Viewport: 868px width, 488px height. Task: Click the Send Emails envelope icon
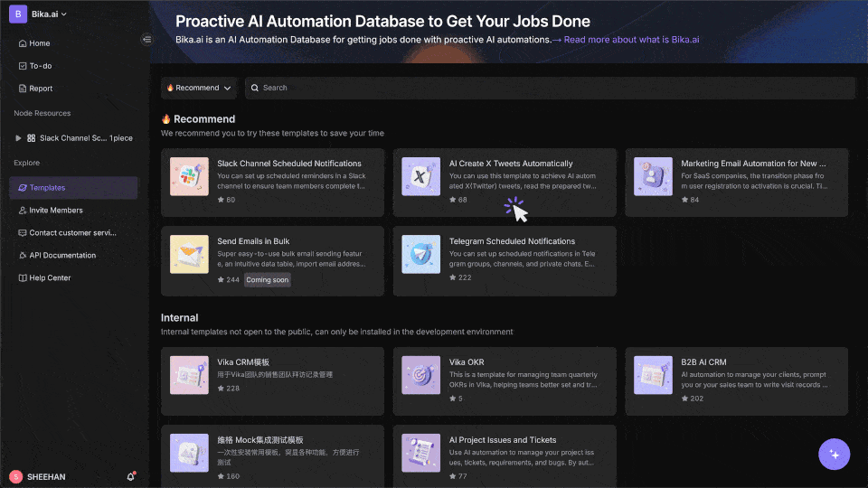pos(189,255)
